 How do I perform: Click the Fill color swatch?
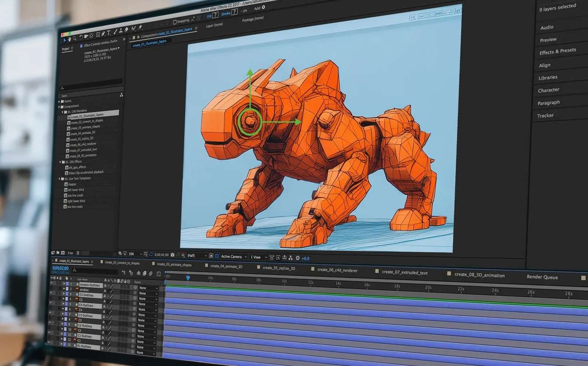(215, 15)
